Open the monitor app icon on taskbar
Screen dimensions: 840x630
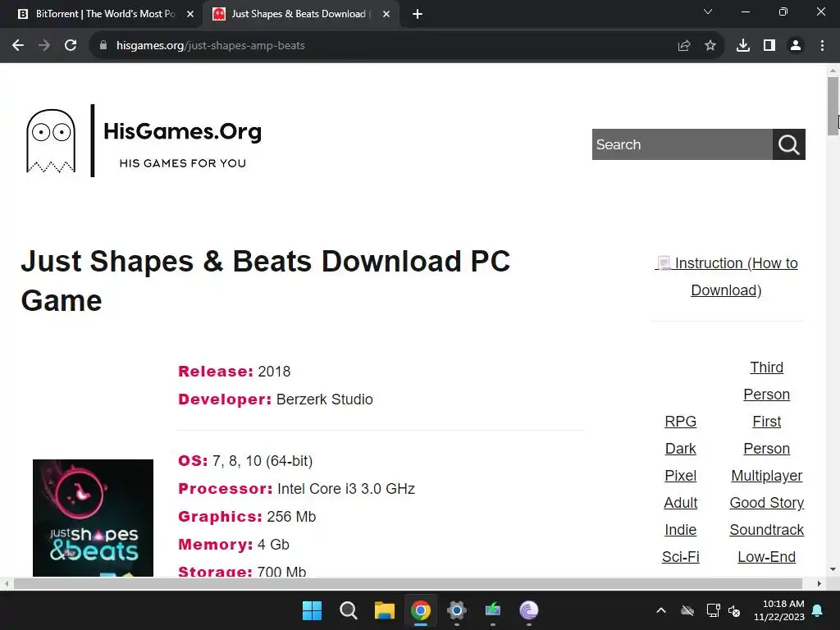tap(493, 610)
